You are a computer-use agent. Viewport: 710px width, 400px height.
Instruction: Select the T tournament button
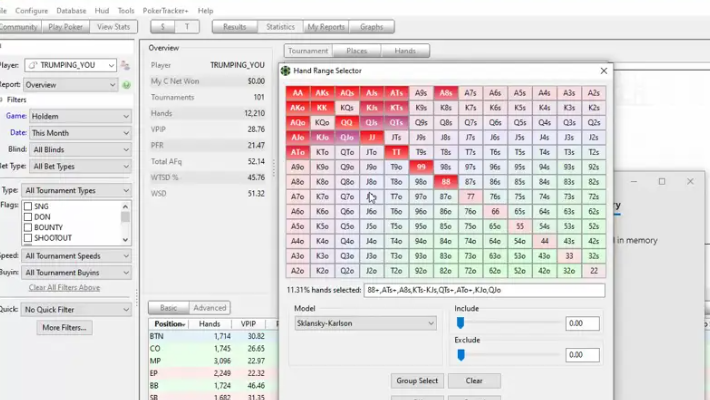click(187, 27)
